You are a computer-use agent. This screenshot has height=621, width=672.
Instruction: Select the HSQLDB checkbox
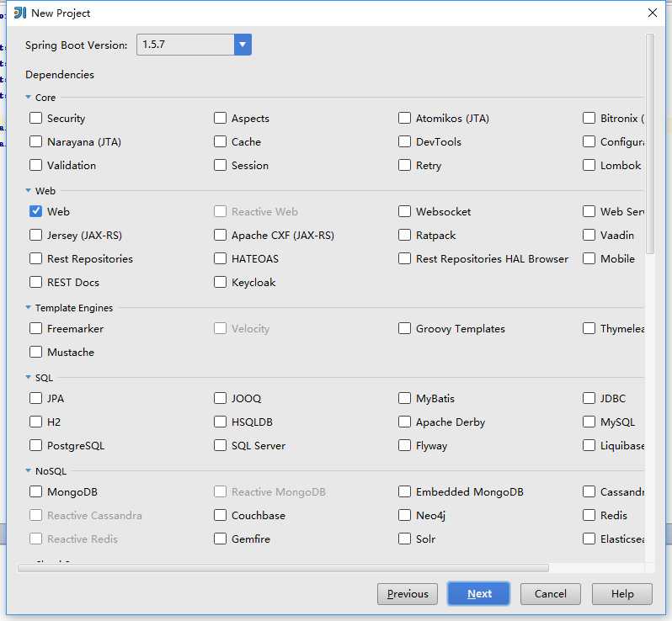pyautogui.click(x=220, y=422)
